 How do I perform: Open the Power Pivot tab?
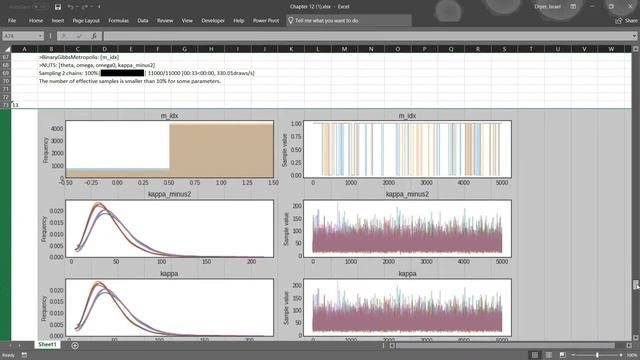tap(266, 20)
